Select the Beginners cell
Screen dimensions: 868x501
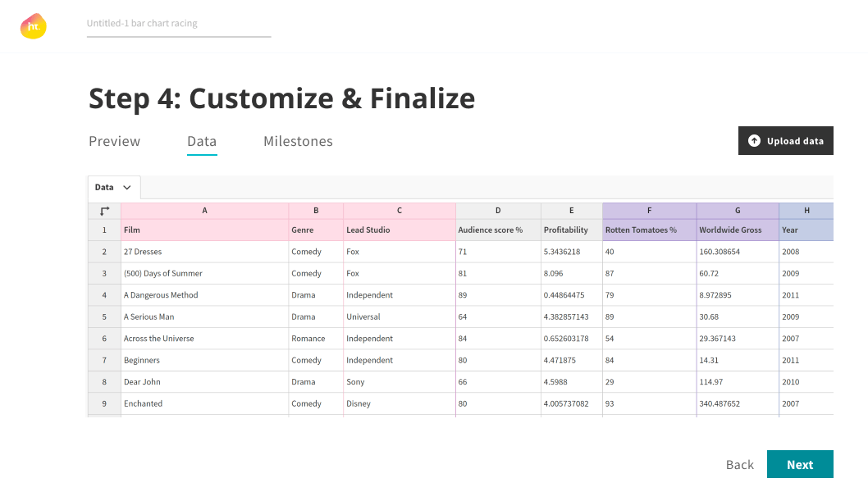[204, 360]
